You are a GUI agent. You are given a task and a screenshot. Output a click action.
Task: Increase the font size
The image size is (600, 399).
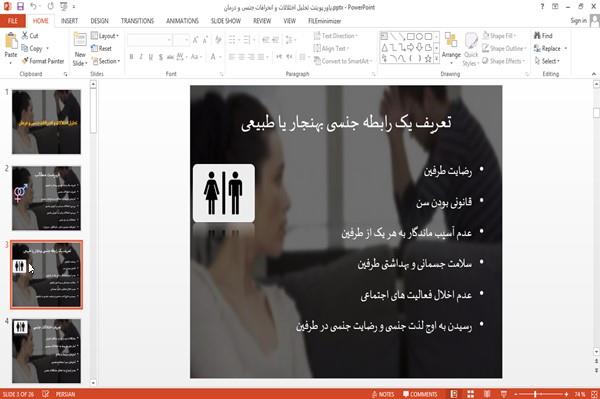coord(196,39)
